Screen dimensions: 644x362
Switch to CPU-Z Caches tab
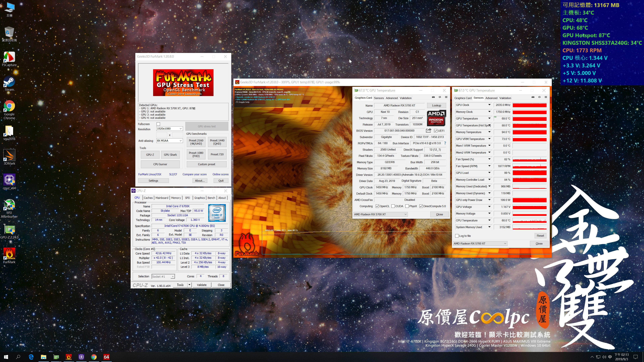148,198
